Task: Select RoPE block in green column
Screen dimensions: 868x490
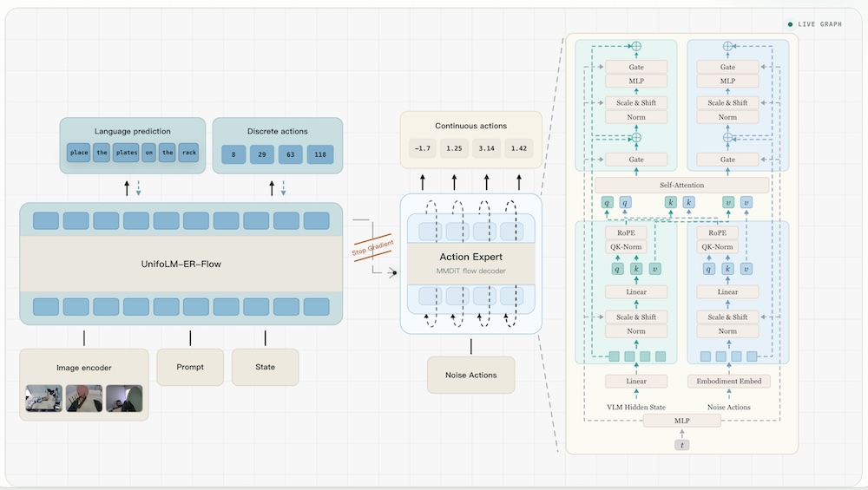Action: coord(626,232)
